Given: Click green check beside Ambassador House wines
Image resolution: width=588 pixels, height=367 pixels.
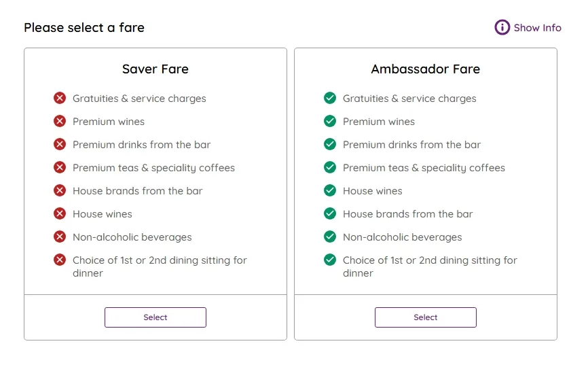Looking at the screenshot, I should (x=330, y=191).
